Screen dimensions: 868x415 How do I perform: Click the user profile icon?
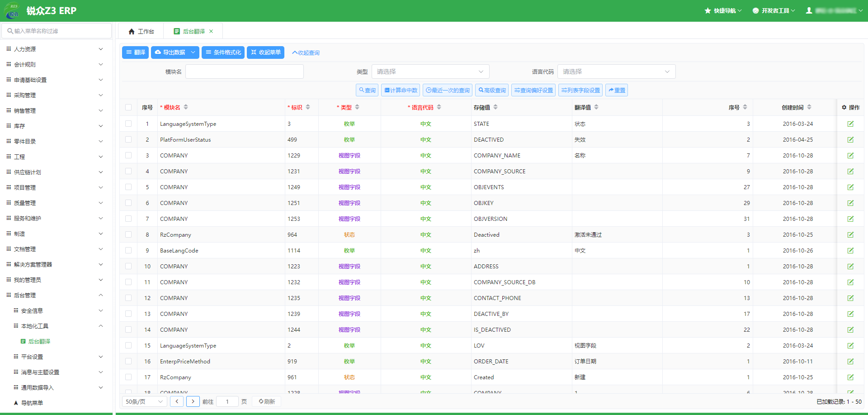[809, 10]
